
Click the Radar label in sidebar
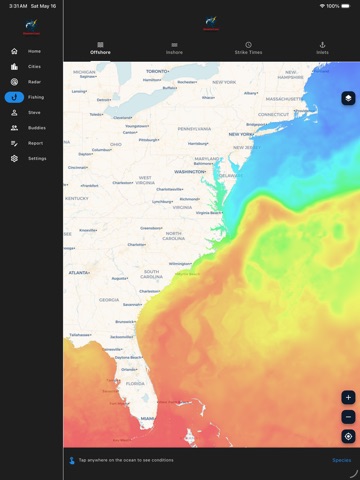34,82
